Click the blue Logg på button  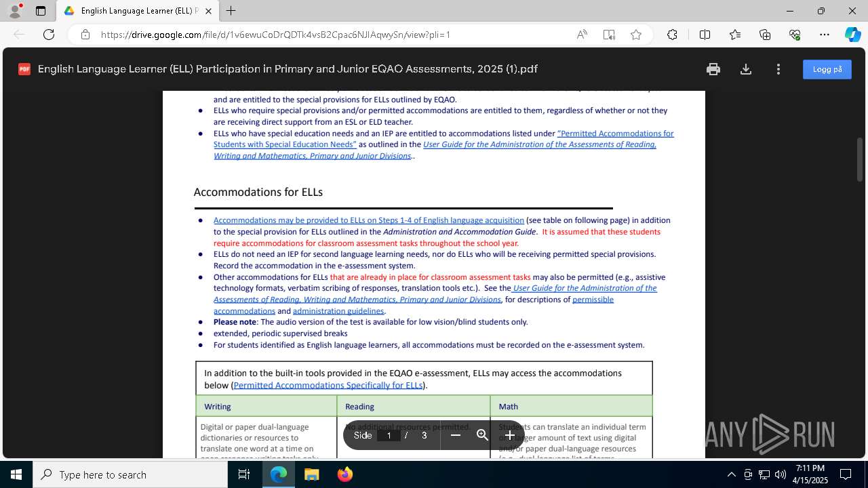click(x=827, y=69)
